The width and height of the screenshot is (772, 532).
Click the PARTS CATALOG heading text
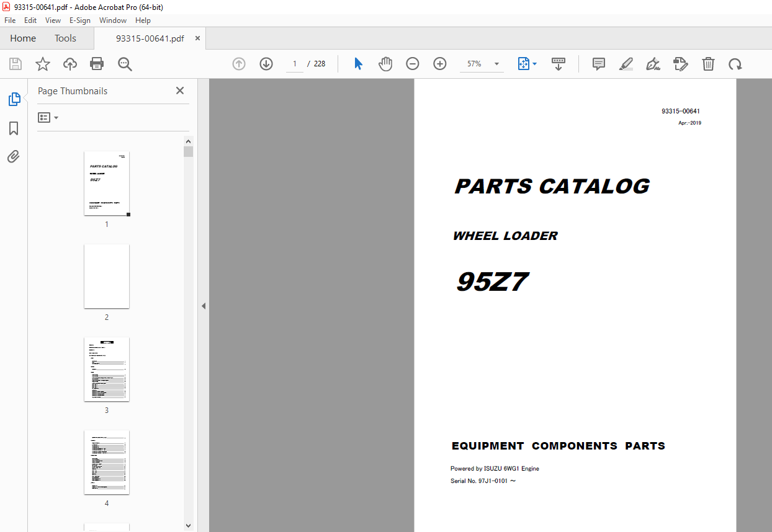(x=552, y=186)
